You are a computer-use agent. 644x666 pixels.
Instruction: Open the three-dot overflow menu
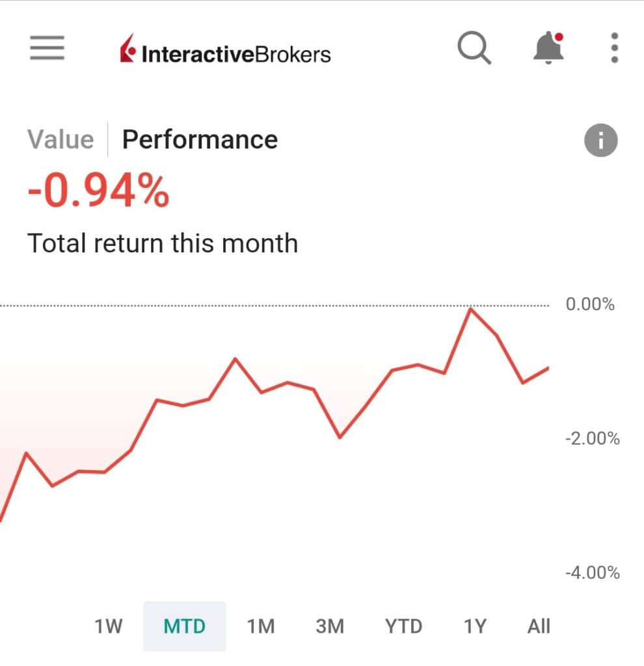(x=614, y=48)
